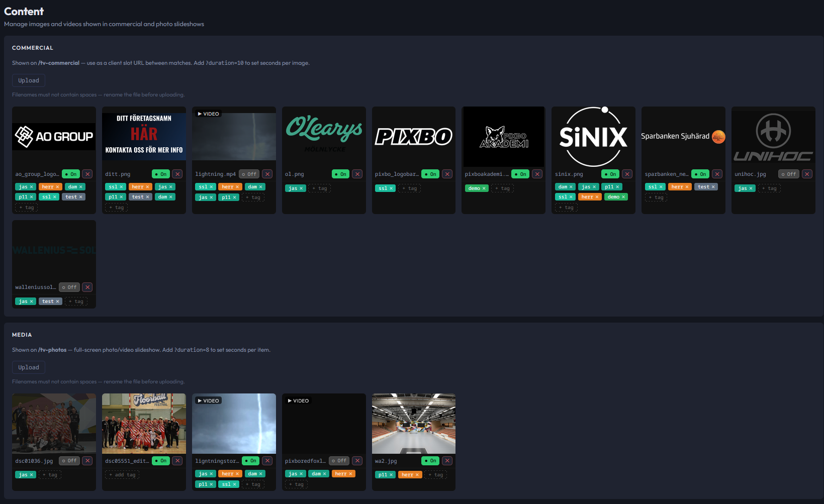Remove demo tag from sinix.png

[x=623, y=197]
